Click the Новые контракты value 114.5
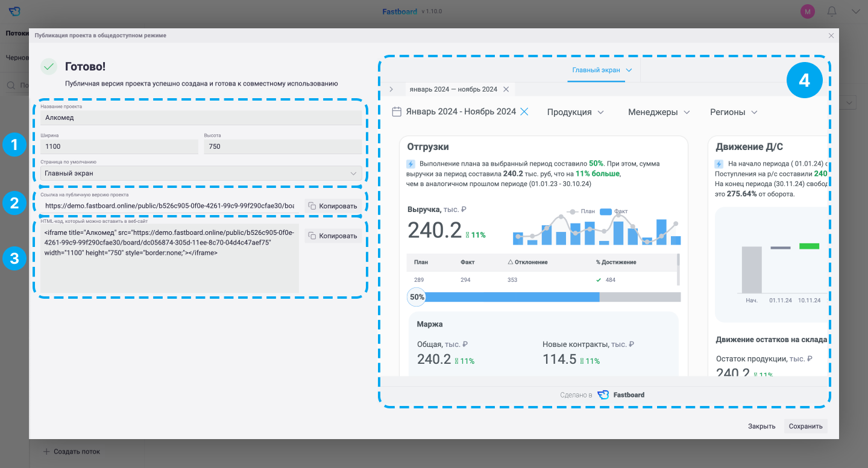The width and height of the screenshot is (868, 468). click(559, 359)
